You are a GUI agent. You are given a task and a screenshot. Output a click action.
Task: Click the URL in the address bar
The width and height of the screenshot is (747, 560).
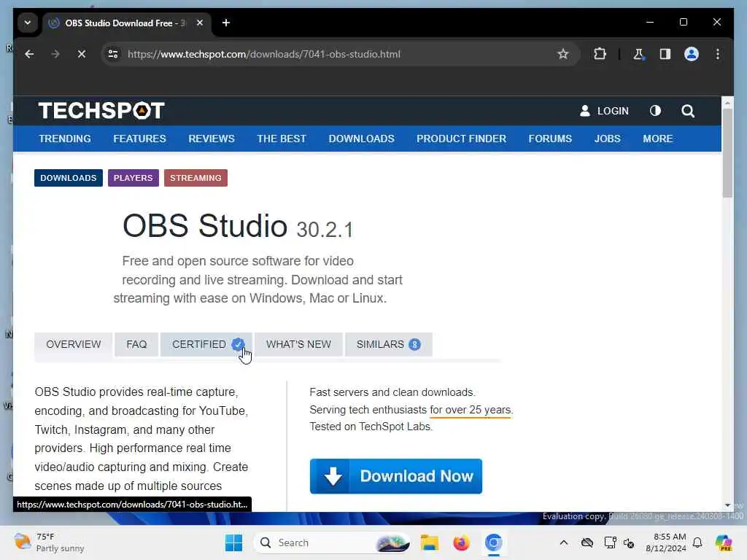[264, 54]
